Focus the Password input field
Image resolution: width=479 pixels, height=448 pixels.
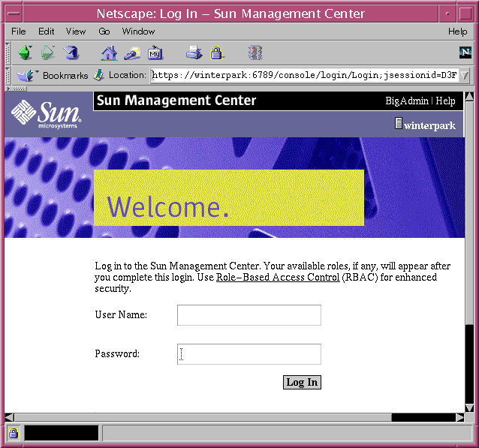pos(249,354)
